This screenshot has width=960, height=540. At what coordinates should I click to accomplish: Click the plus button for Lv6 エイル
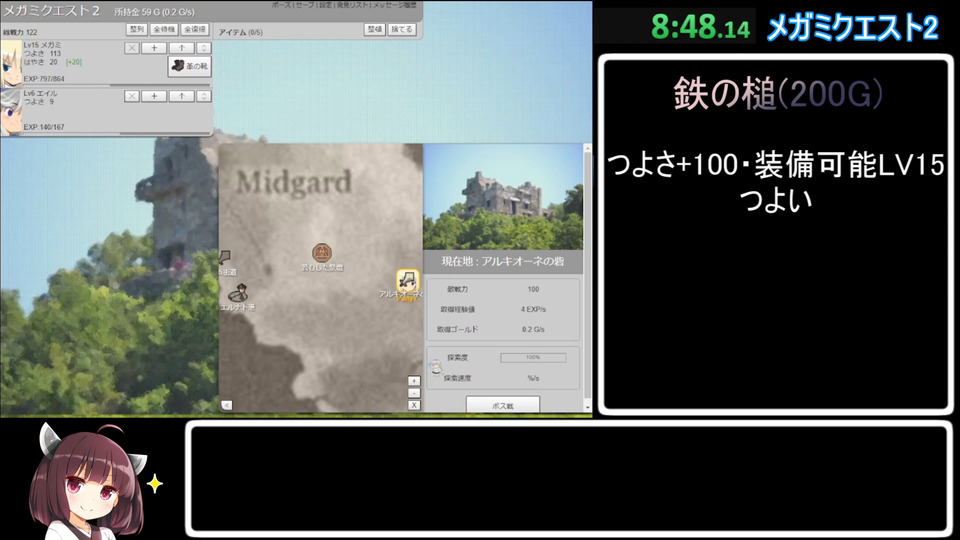(154, 96)
